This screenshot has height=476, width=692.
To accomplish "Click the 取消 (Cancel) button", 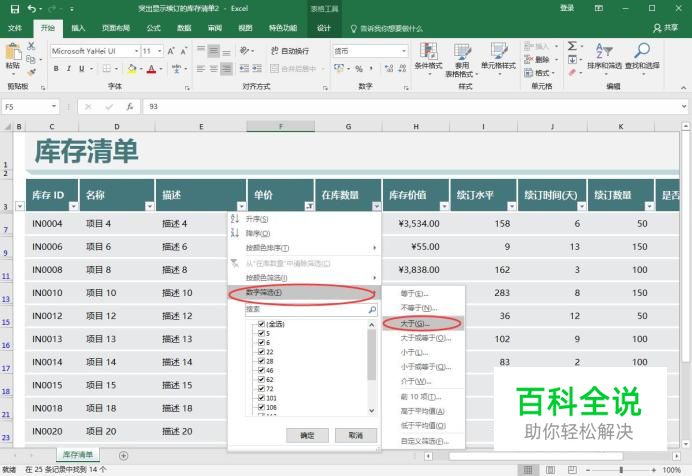I will click(x=356, y=435).
